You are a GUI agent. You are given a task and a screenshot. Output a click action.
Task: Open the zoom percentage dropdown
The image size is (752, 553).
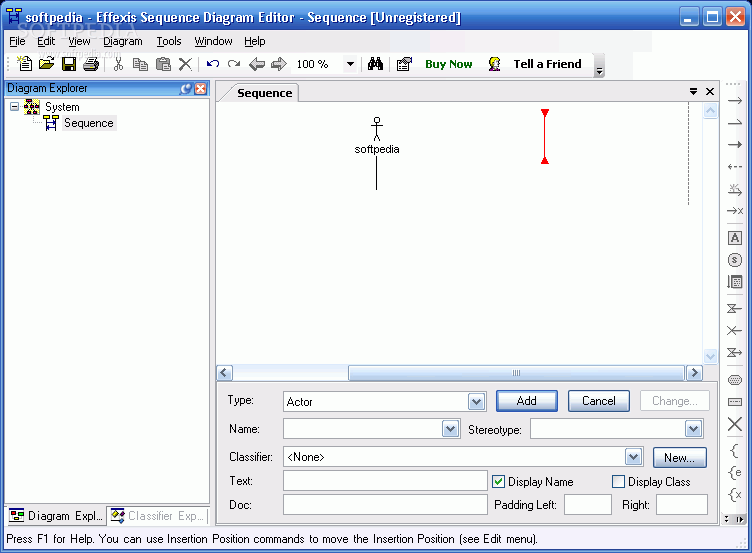coord(351,64)
